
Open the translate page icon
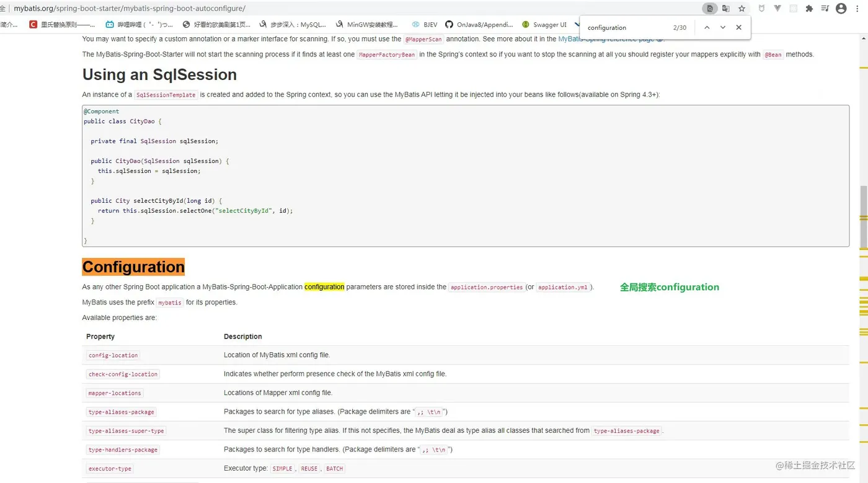(x=726, y=9)
